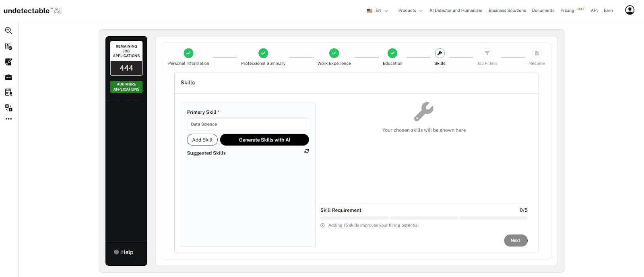Click the Next button
The image size is (644, 277).
(x=516, y=240)
